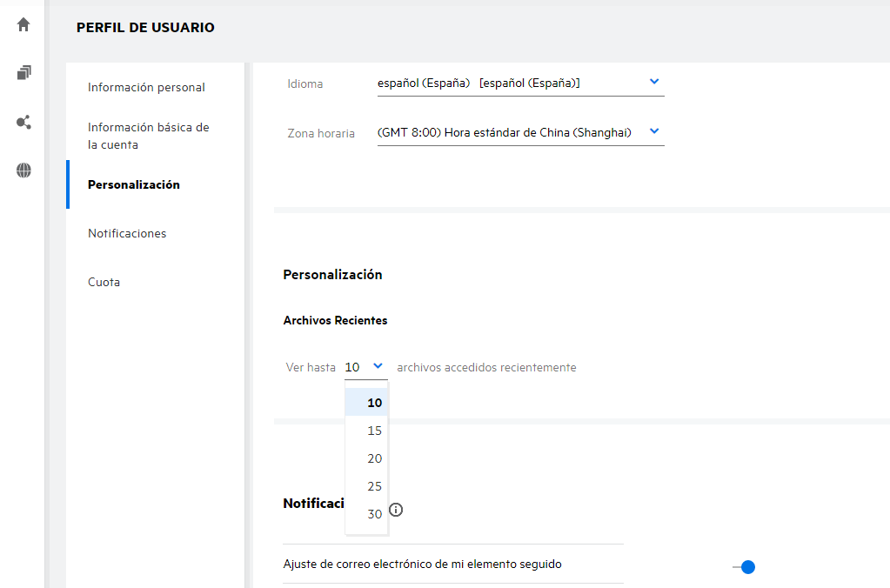The width and height of the screenshot is (890, 588).
Task: Open the Zona horaria time zone dropdown
Action: click(x=654, y=131)
